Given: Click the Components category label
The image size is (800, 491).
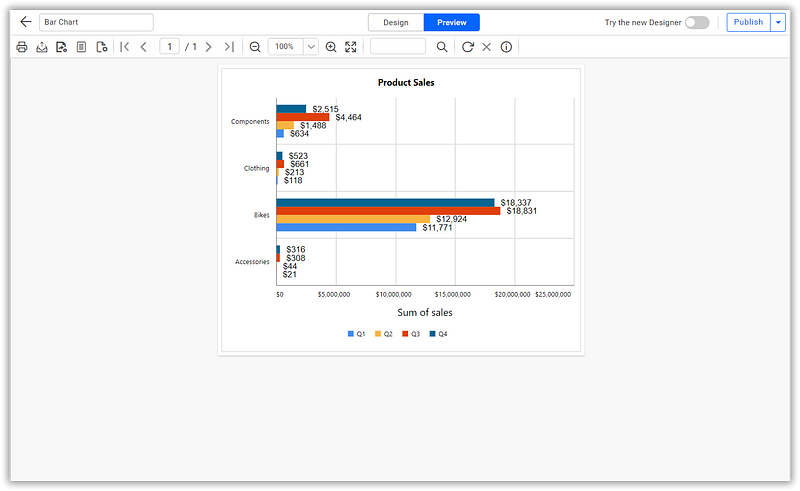Looking at the screenshot, I should (250, 121).
